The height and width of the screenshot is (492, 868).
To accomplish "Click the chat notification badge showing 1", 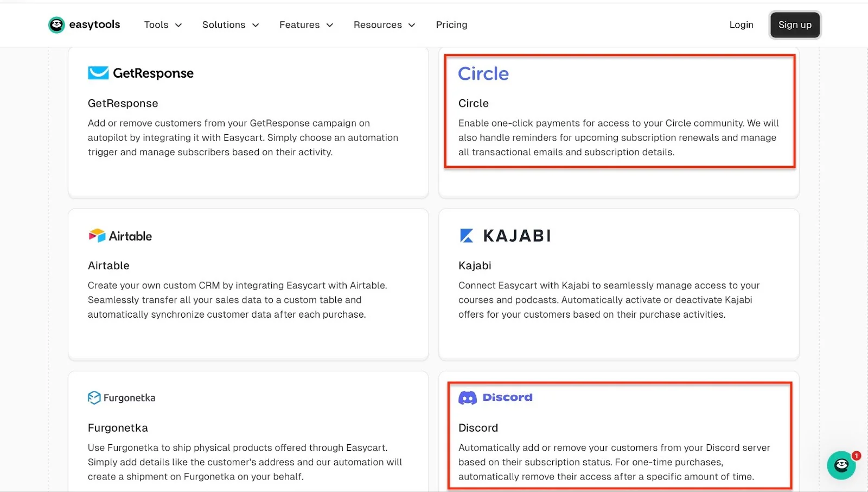I will (x=856, y=456).
